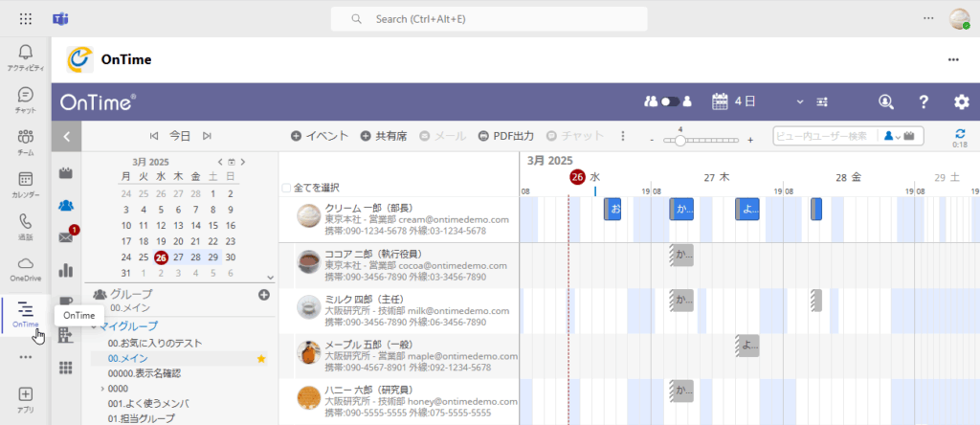Select March 27 in mini calendar
This screenshot has height=425, width=980.
pos(178,257)
